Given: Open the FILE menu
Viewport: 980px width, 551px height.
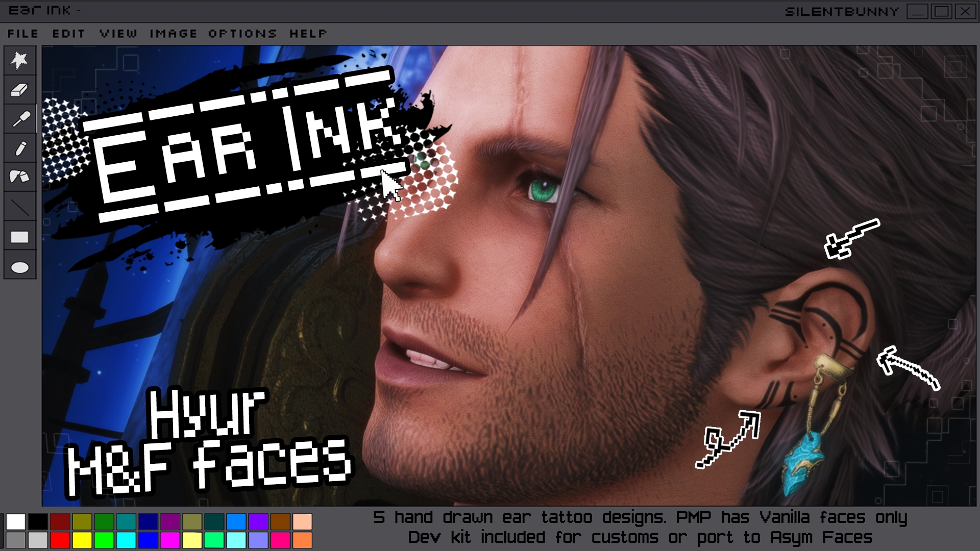Looking at the screenshot, I should pos(23,34).
